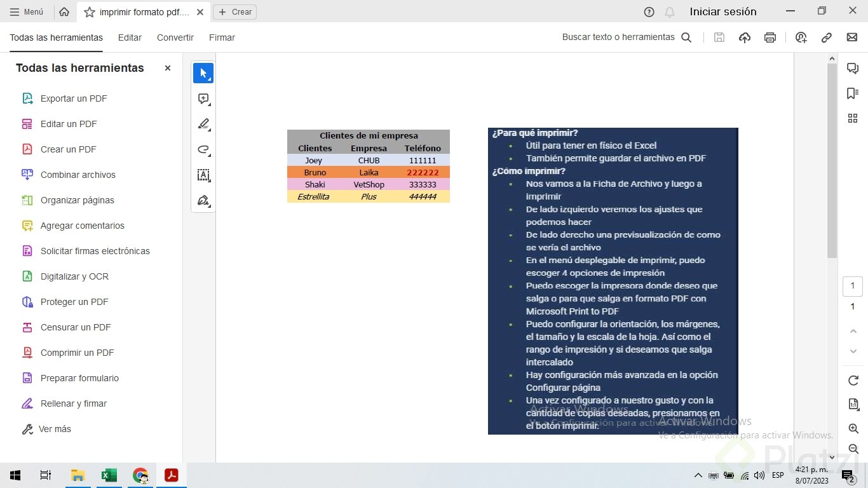Click Buscar texto o herramientas search field
The height and width of the screenshot is (488, 868).
(618, 37)
